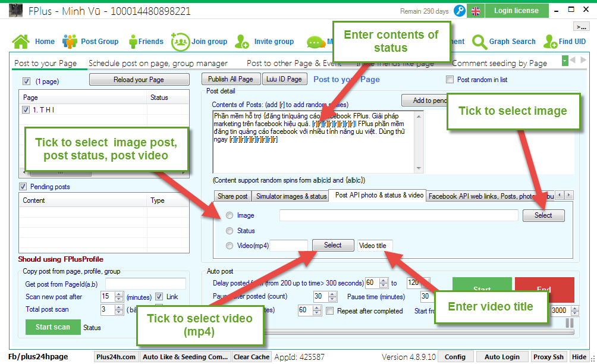Click the Publish All Page button

pyautogui.click(x=231, y=79)
